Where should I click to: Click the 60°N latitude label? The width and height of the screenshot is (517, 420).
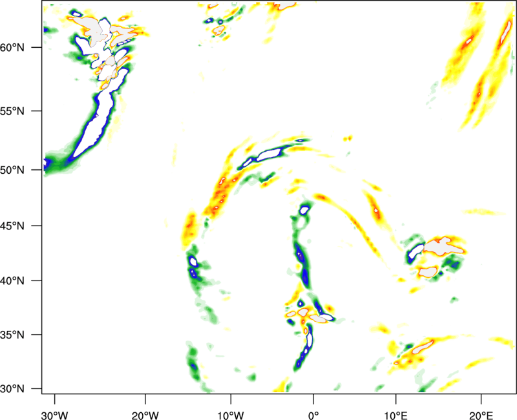(x=12, y=48)
